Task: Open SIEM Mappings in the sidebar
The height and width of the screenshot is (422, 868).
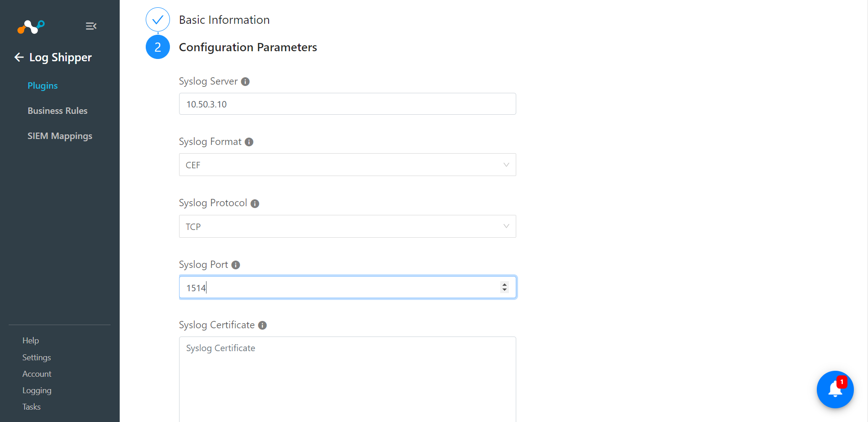Action: click(60, 136)
